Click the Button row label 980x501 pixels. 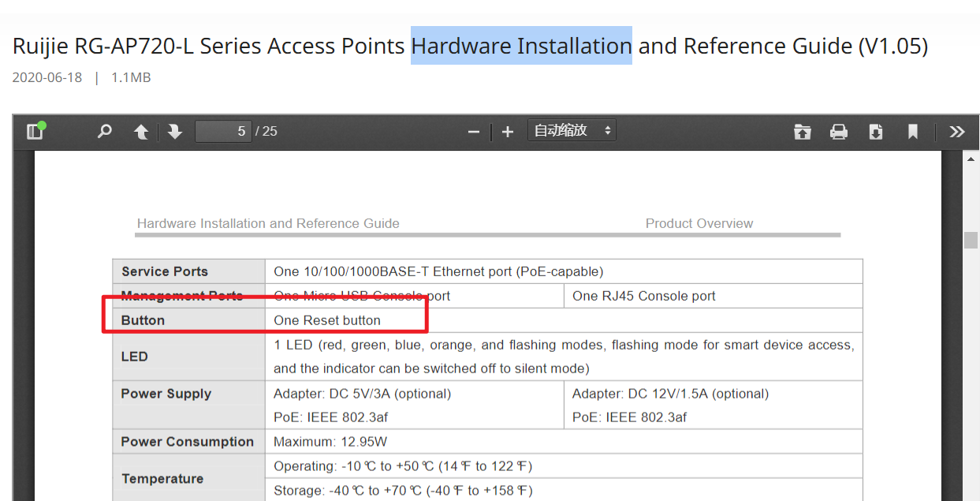pyautogui.click(x=143, y=320)
